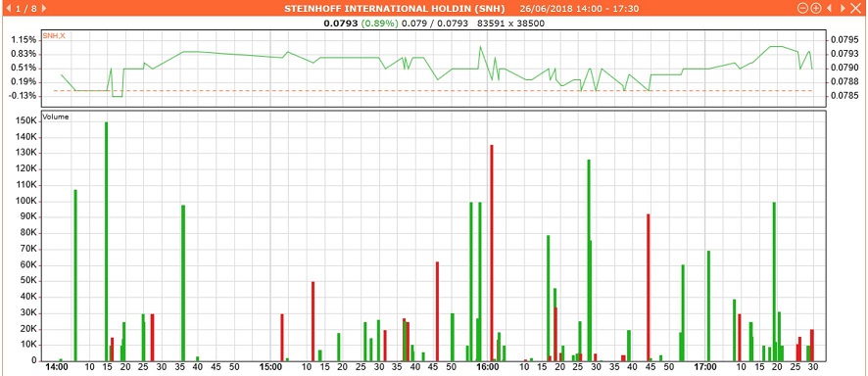
Task: Click the 1.15% left axis label
Action: pyautogui.click(x=24, y=40)
